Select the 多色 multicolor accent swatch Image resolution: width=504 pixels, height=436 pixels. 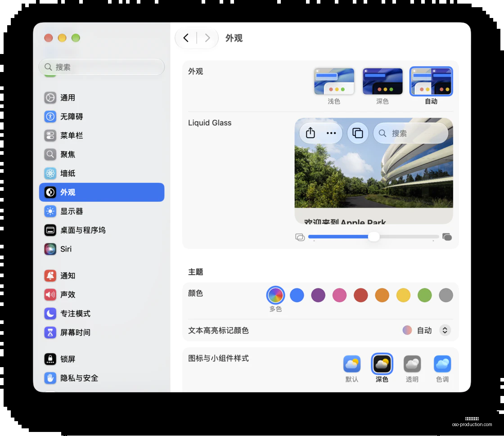coord(275,295)
